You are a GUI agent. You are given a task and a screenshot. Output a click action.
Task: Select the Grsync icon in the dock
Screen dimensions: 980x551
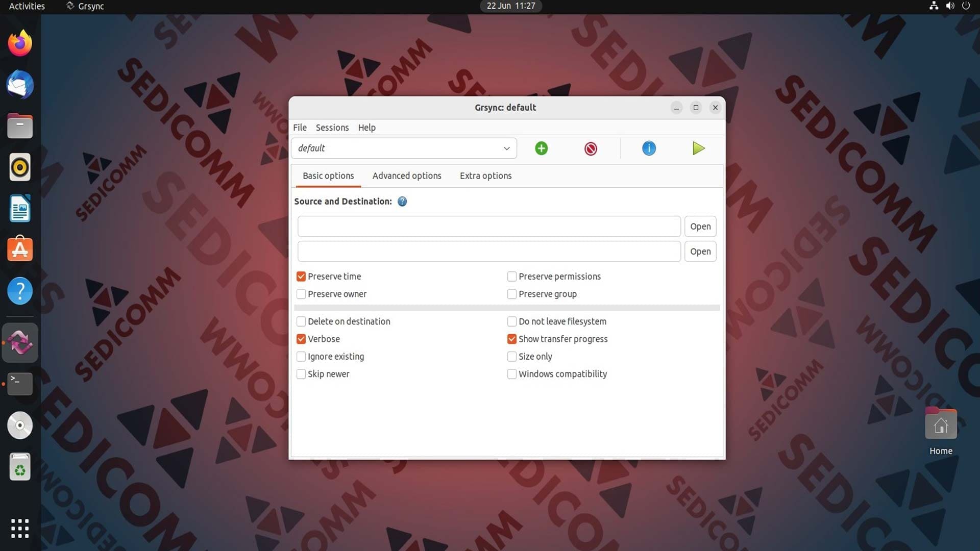(x=20, y=342)
